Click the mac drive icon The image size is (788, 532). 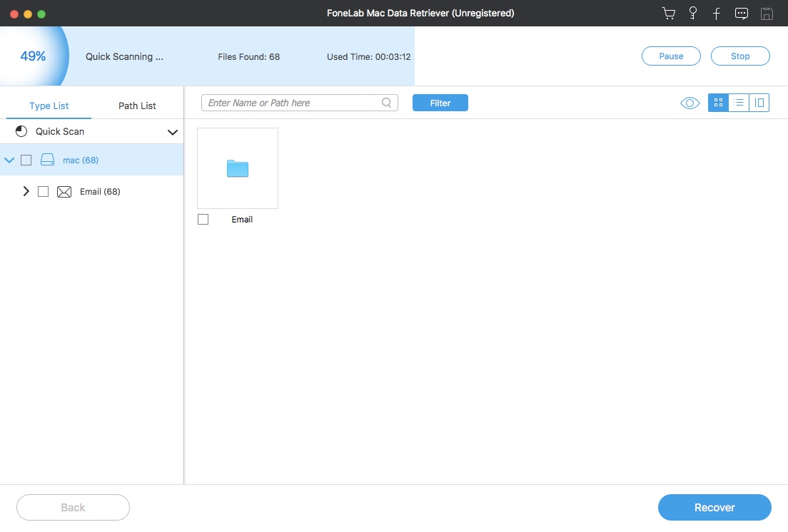pos(47,160)
